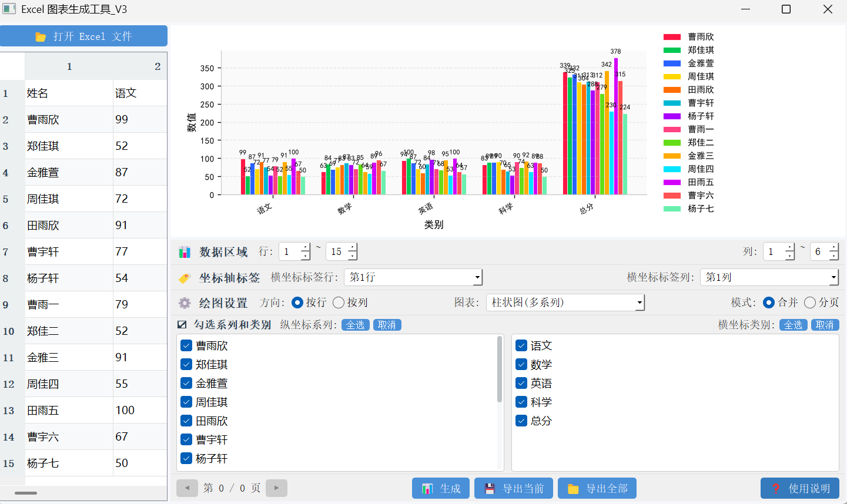Click 取消 for 纵坐标系列
This screenshot has width=847, height=504.
(387, 325)
